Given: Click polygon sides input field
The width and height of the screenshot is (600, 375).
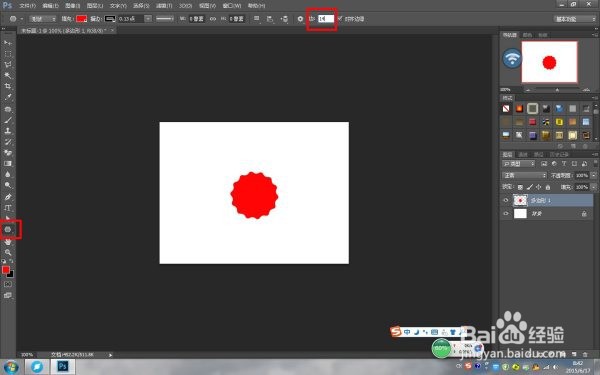Looking at the screenshot, I should 326,18.
